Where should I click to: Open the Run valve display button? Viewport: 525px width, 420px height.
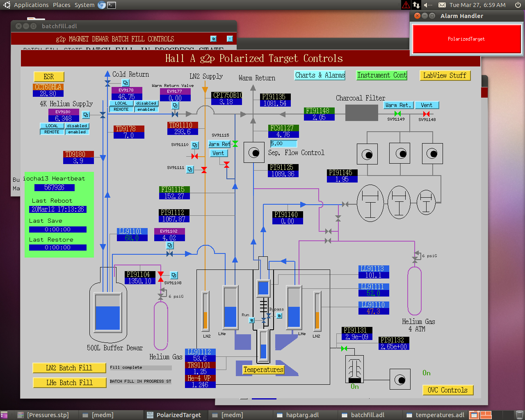point(252,320)
